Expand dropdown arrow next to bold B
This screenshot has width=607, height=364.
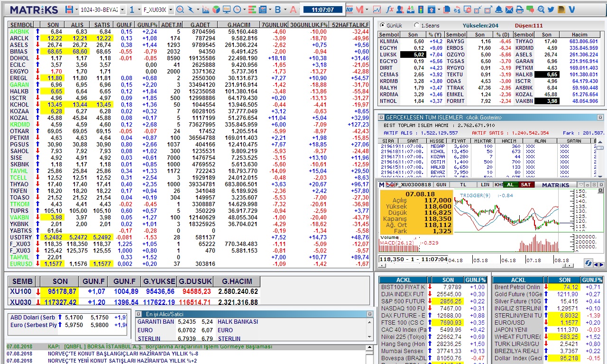285,9
